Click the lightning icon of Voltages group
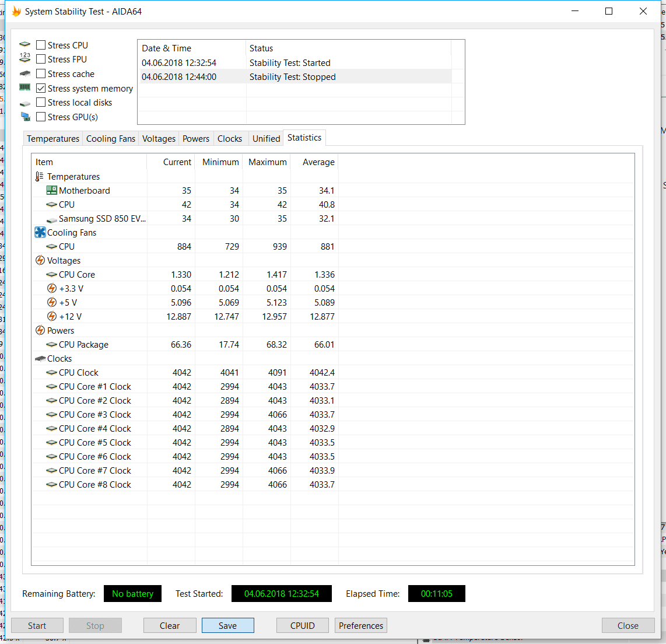Viewport: 666px width, 644px height. coord(40,260)
